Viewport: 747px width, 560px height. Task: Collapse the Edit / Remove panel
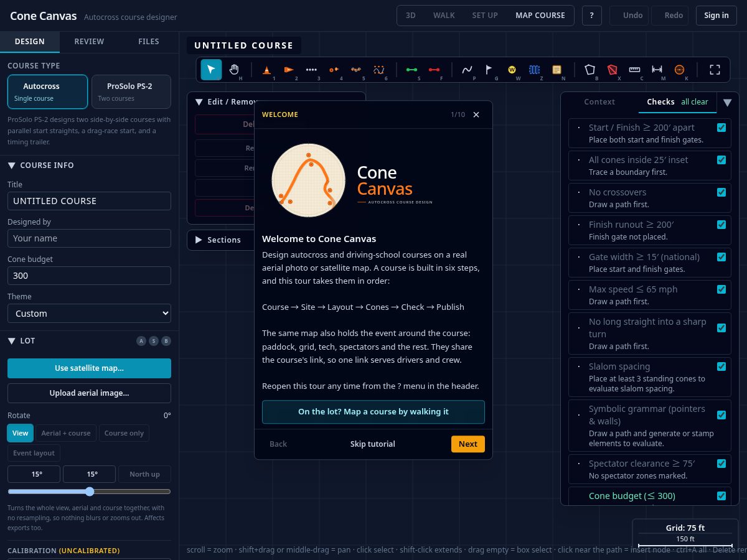point(199,102)
